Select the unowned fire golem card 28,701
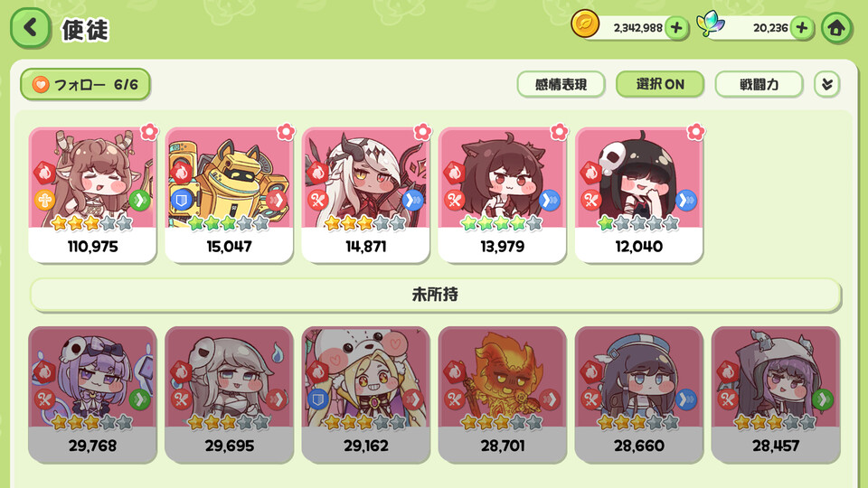 click(502, 395)
